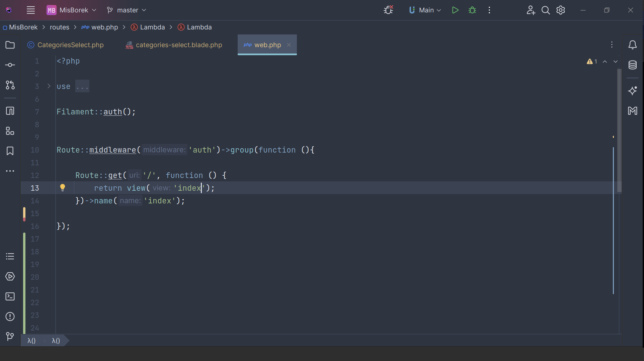Open the TODO list tool window
Viewport: 644px width, 361px height.
click(10, 256)
